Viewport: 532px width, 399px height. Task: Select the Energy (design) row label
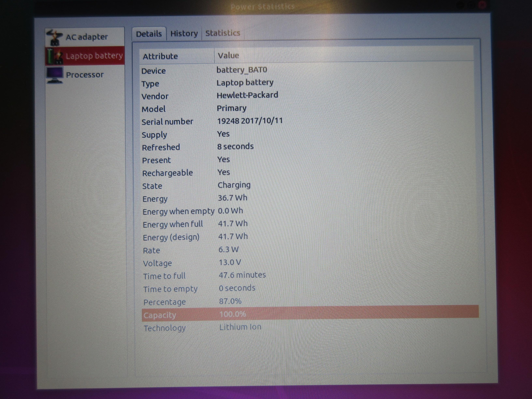171,237
